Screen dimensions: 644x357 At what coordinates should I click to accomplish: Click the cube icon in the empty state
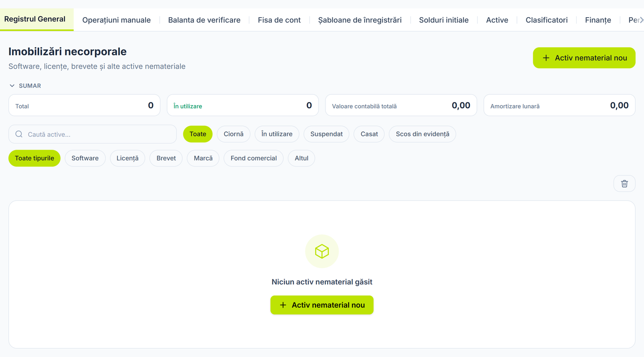[x=322, y=251]
